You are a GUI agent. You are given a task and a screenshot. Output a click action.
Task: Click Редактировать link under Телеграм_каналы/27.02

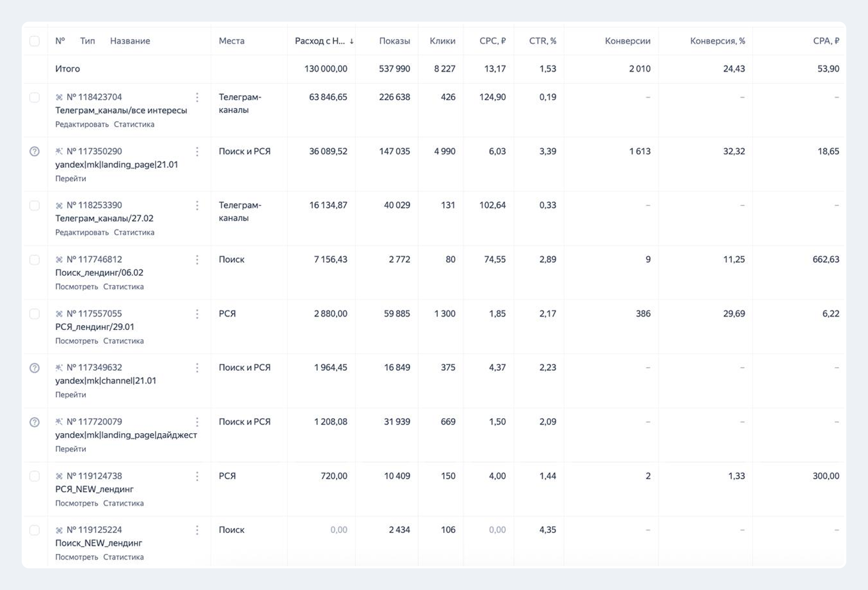(x=82, y=233)
